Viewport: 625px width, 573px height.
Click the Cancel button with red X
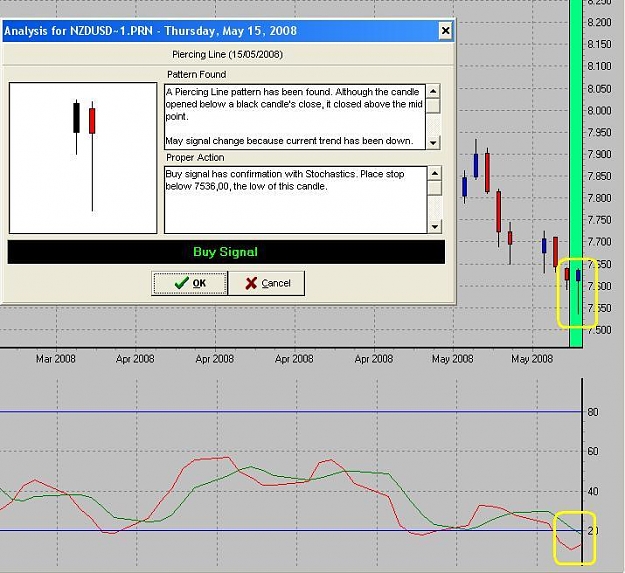coord(267,283)
